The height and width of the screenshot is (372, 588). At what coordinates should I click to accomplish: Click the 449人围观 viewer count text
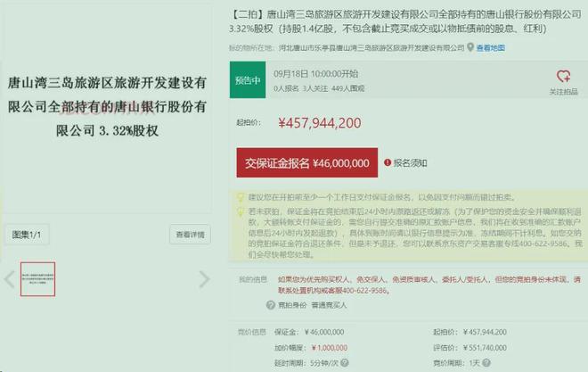pyautogui.click(x=348, y=88)
